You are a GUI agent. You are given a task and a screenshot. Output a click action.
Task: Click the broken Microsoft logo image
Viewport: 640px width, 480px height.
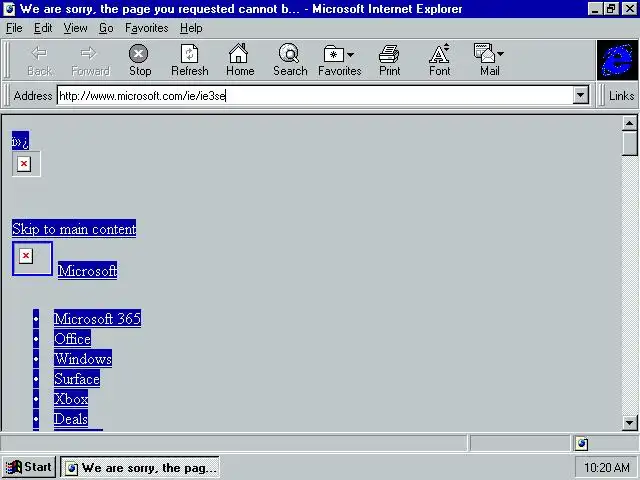[32, 258]
